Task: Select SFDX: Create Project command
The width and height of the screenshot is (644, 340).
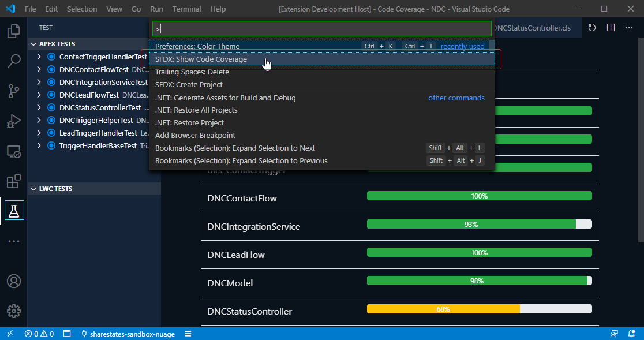Action: pos(321,85)
